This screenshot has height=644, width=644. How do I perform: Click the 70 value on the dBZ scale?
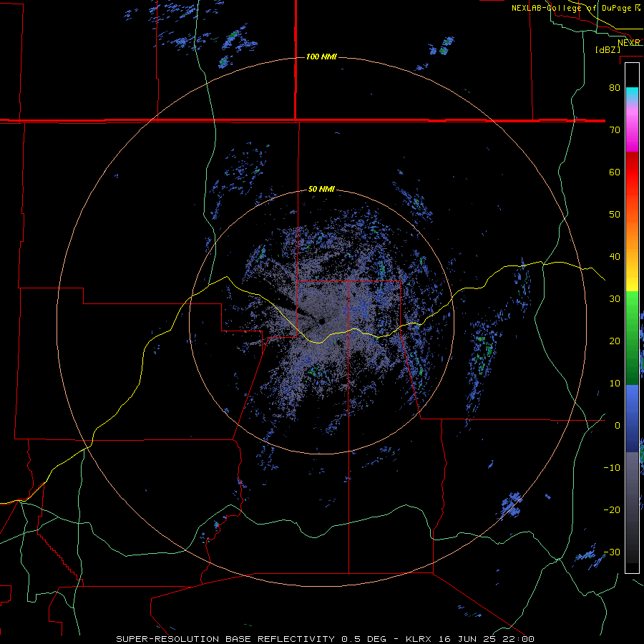coord(615,130)
